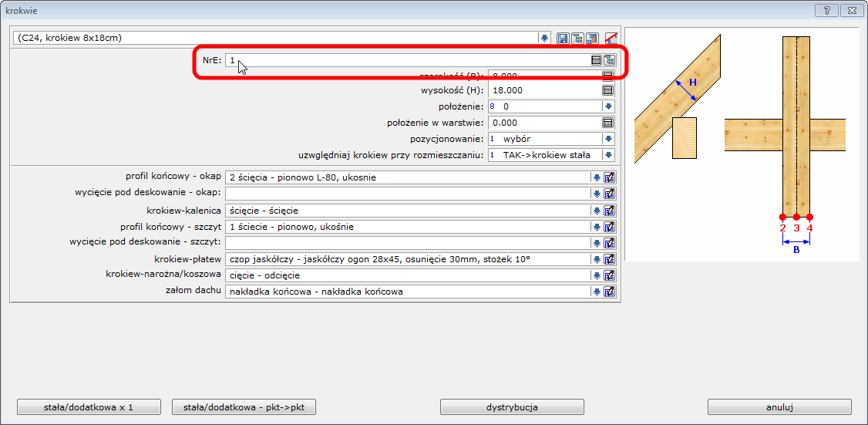
Task: Click the red-line icon beside preset toolbar
Action: click(611, 38)
